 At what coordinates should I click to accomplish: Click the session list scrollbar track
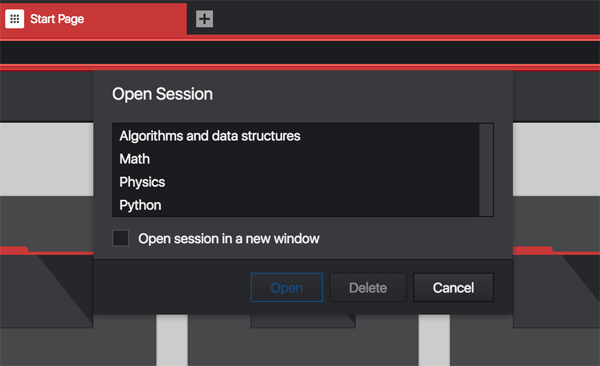tap(486, 170)
